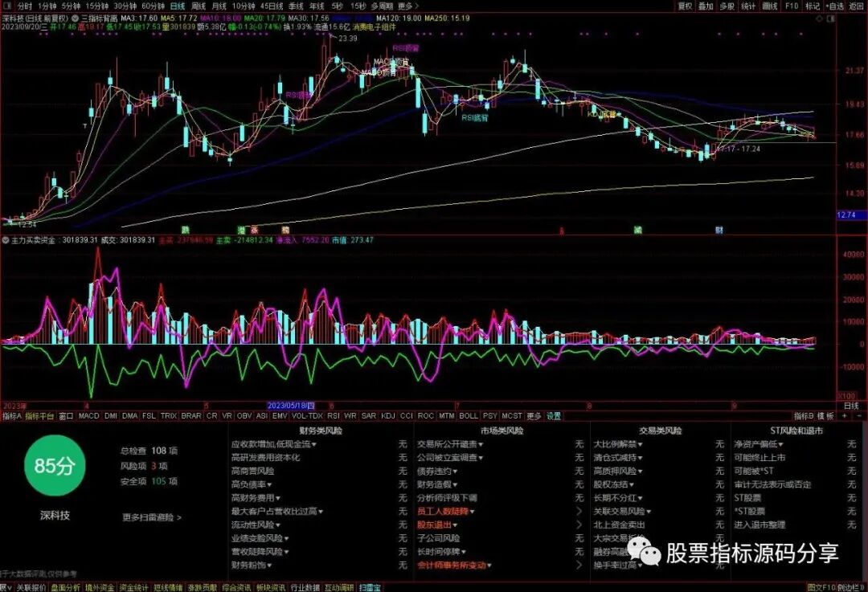Switch to 分时 intraday view
Viewport: 868px width, 592px height.
24,6
